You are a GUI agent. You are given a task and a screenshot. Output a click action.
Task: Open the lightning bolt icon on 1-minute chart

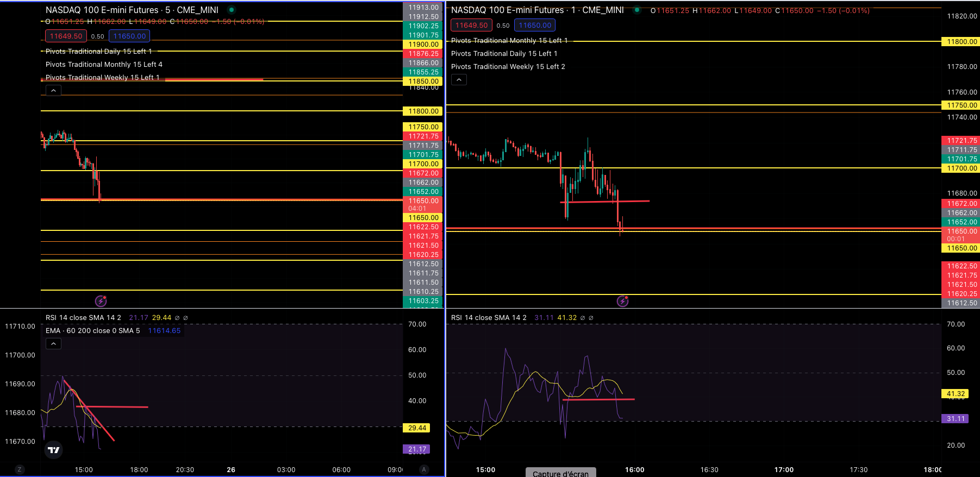click(623, 301)
